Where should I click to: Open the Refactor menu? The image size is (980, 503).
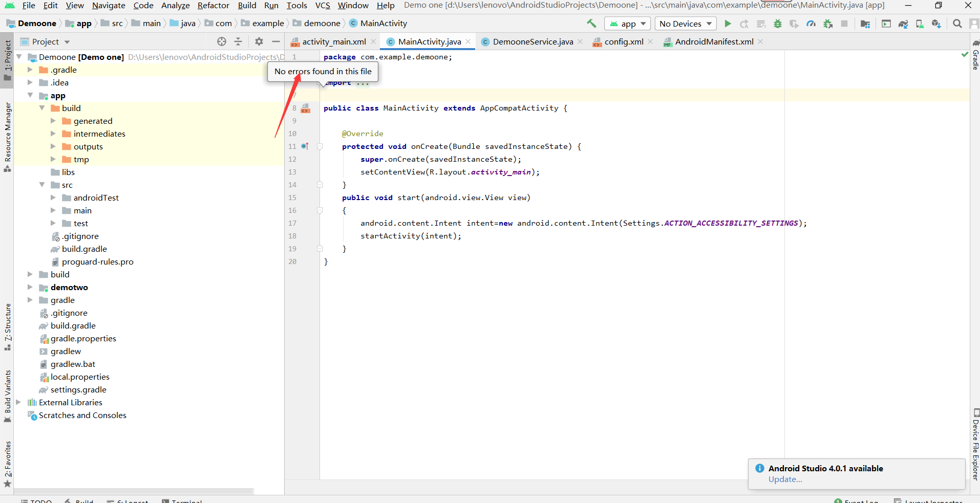213,6
